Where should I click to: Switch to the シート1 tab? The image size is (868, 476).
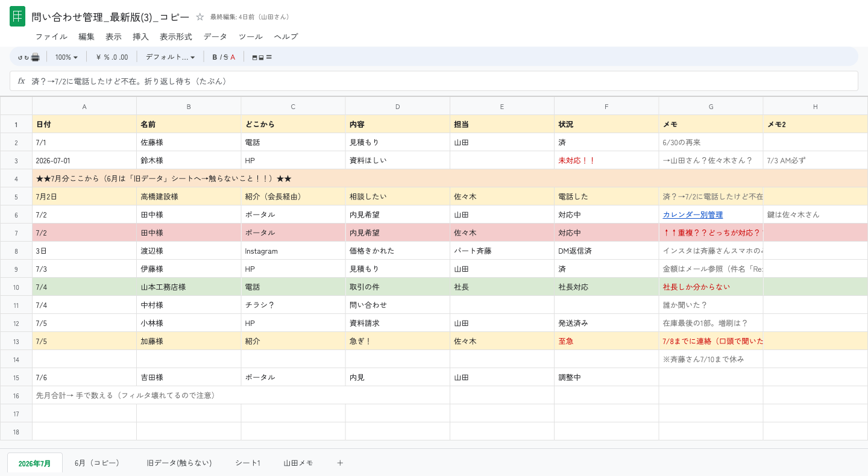(248, 463)
